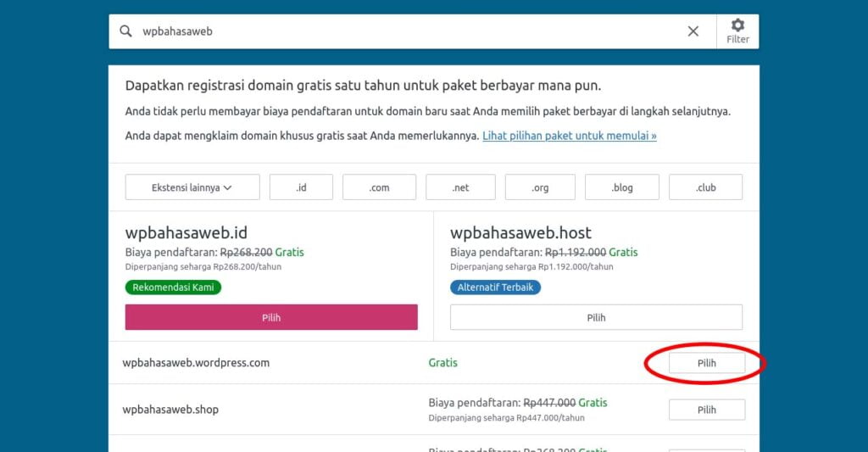Screen dimensions: 868x452
Task: Select Pilih for wpbahasaweb.shop
Action: coord(707,410)
